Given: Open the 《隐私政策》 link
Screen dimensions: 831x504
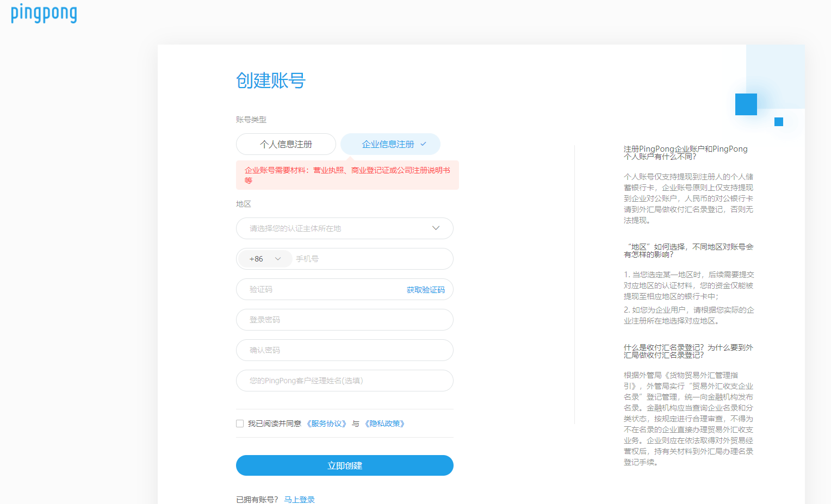Looking at the screenshot, I should pyautogui.click(x=385, y=424).
